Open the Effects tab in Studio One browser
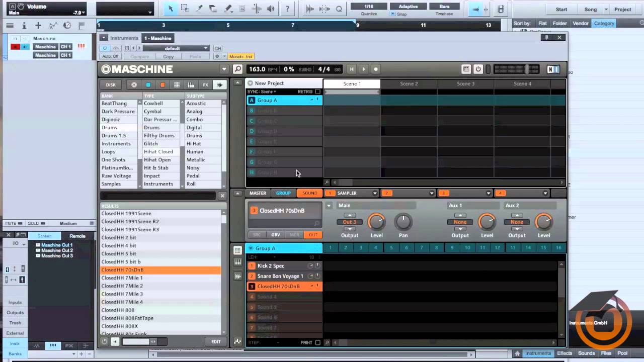This screenshot has height=362, width=644. [x=564, y=353]
